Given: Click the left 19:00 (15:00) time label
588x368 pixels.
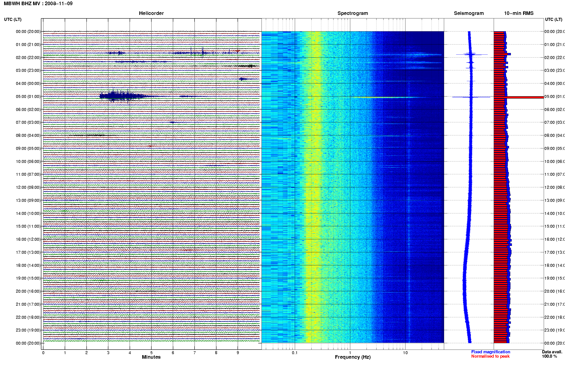Looking at the screenshot, I should click(x=28, y=278).
